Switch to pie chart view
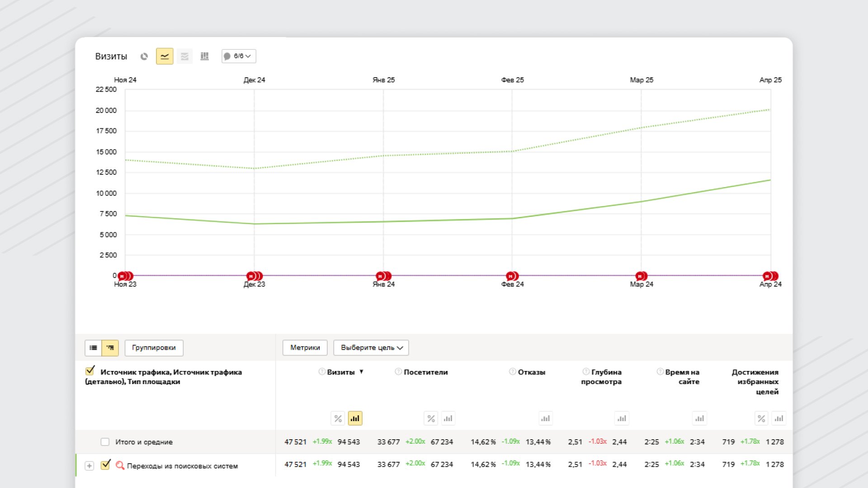868x488 pixels. [144, 56]
